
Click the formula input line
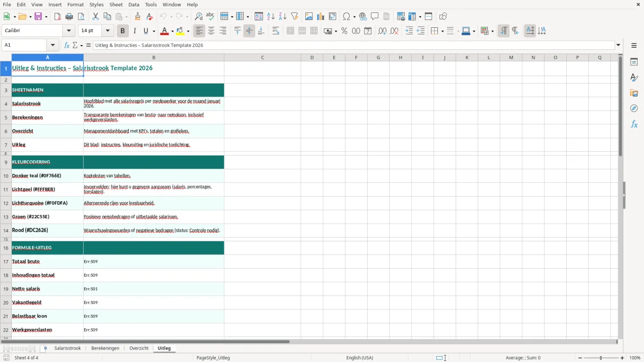(x=354, y=45)
